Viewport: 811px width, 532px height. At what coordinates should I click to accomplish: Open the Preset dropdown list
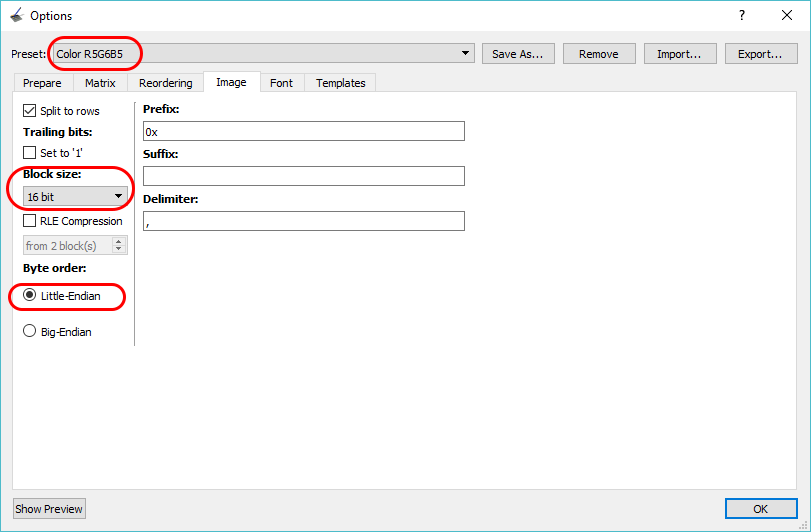click(466, 54)
